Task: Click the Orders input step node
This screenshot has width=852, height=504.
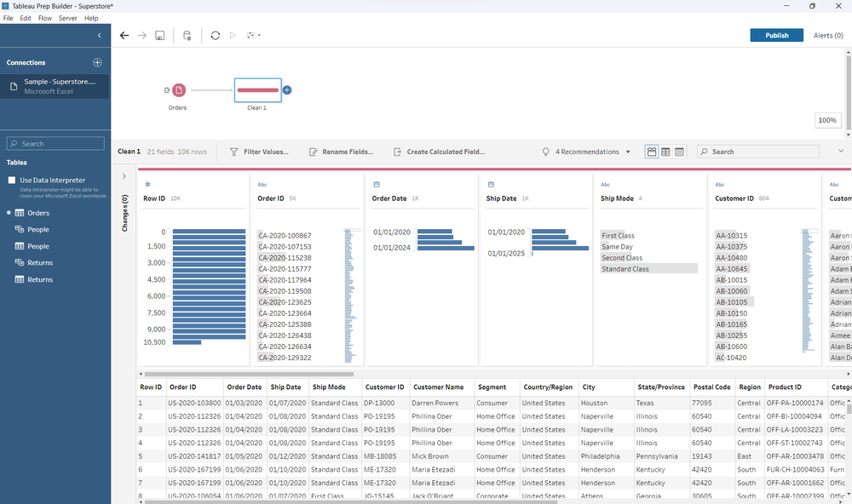Action: (x=179, y=90)
